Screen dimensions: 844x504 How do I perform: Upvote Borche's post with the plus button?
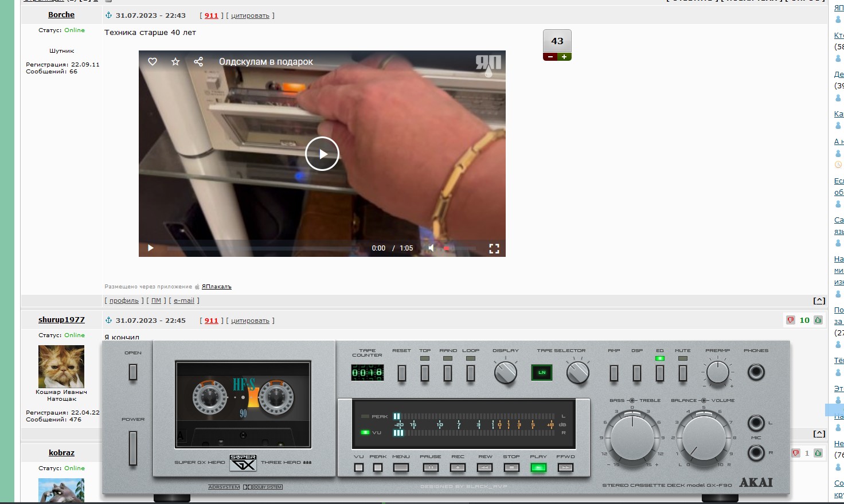click(x=564, y=57)
